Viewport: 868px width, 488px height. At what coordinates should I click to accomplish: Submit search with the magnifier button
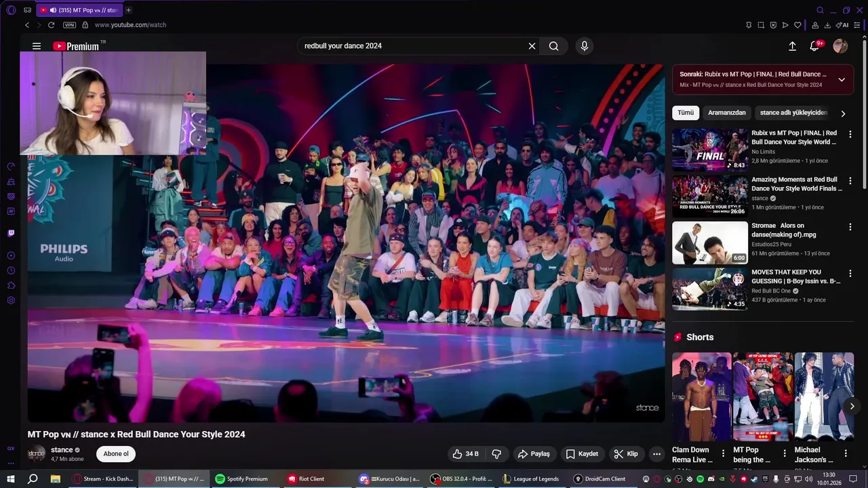click(554, 46)
